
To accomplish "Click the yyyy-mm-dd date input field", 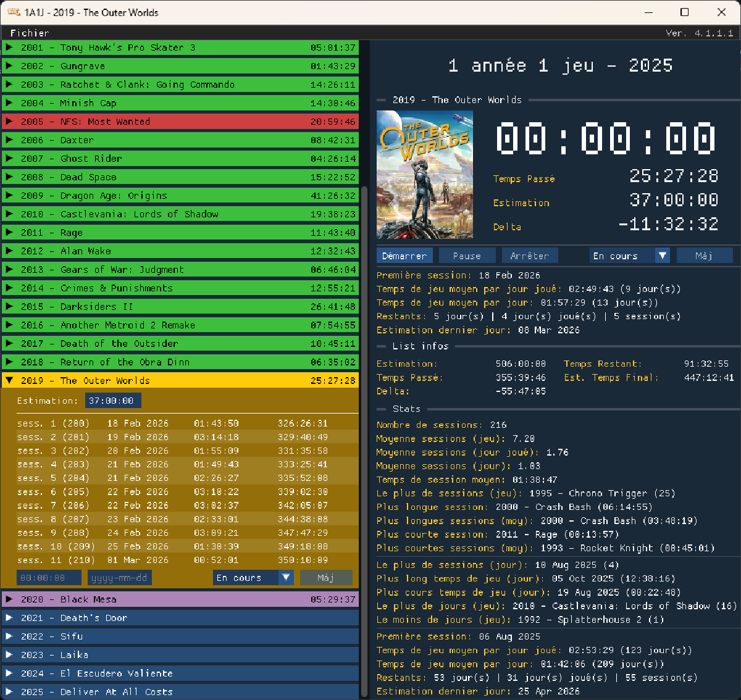I will [120, 578].
